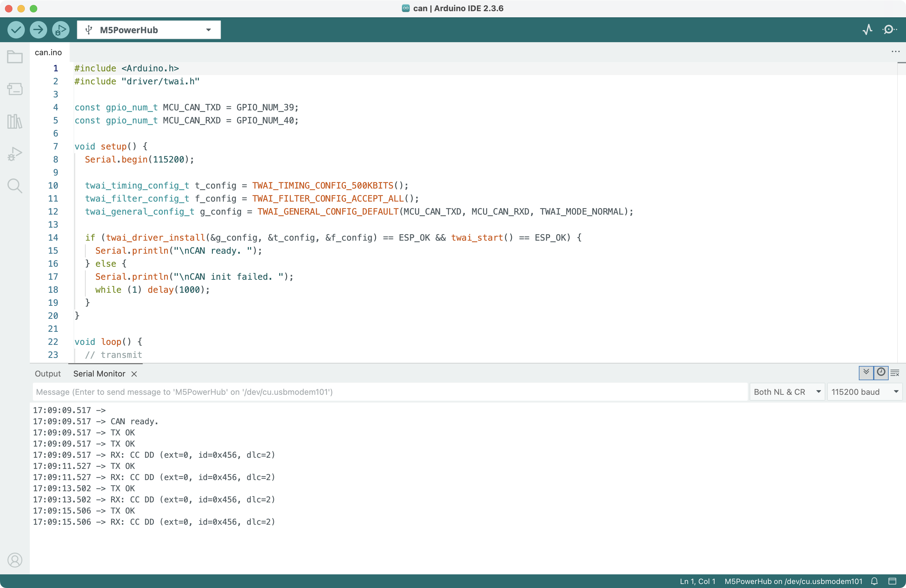
Task: Toggle timestamp display in Serial Monitor
Action: coord(881,372)
